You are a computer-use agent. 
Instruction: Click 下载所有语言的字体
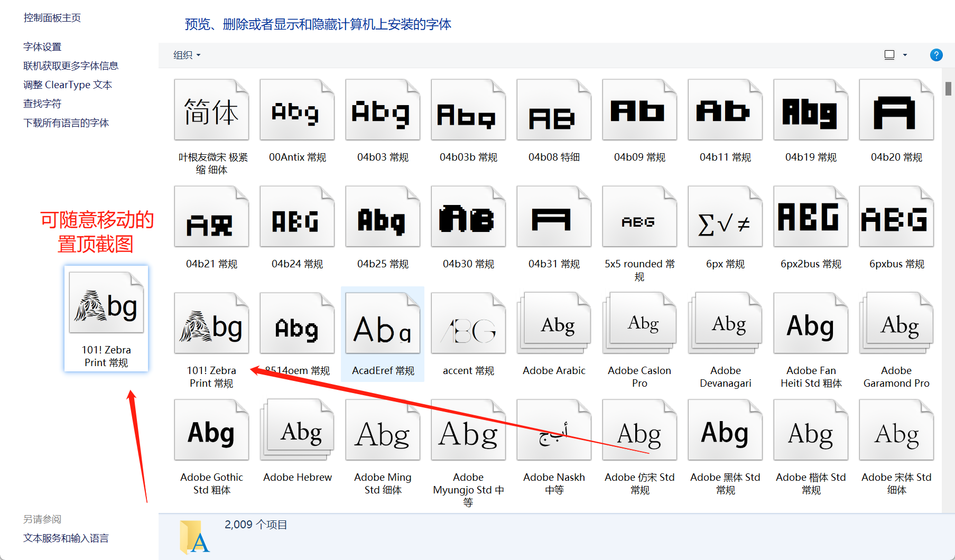point(66,123)
